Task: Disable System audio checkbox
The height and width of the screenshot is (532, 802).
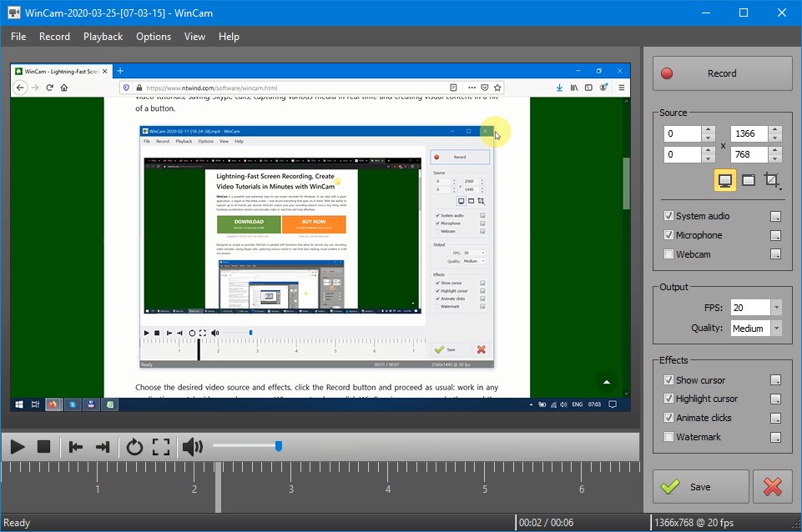Action: click(x=668, y=216)
